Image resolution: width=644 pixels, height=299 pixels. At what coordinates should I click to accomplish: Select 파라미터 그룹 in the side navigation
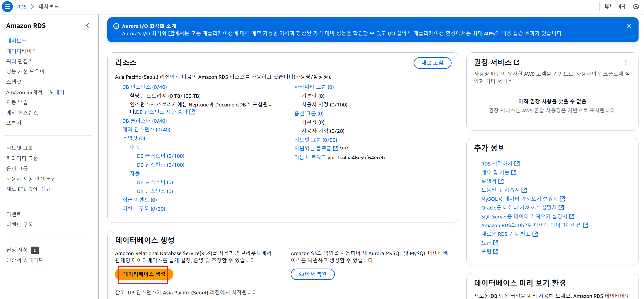point(22,158)
